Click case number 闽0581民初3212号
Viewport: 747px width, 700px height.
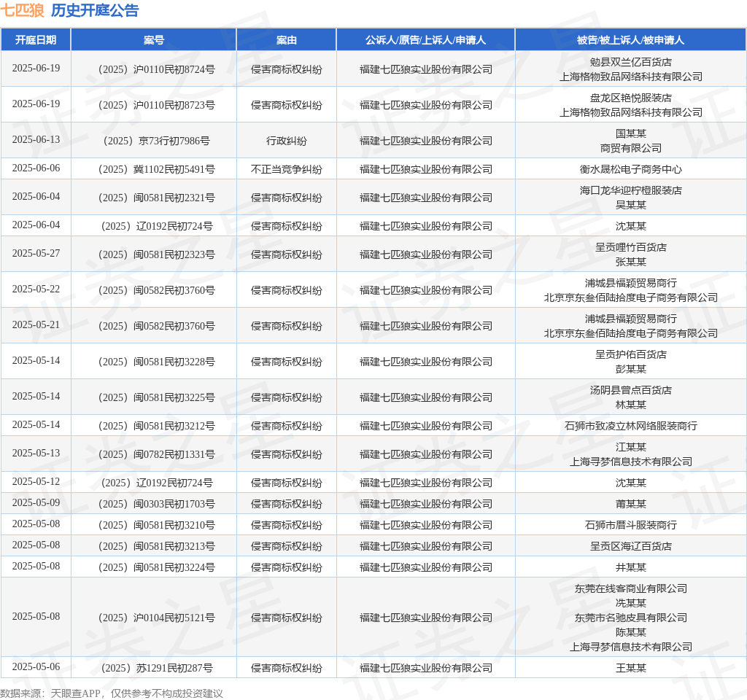[157, 426]
